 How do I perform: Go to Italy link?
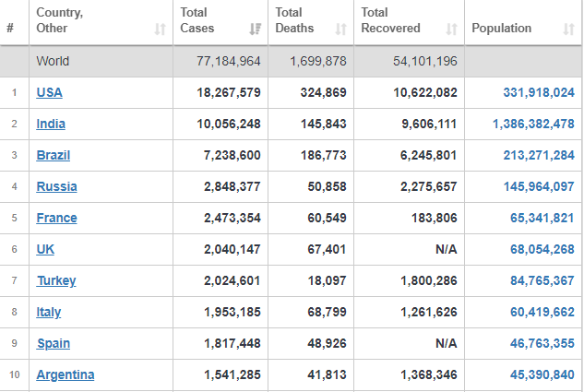tap(48, 312)
